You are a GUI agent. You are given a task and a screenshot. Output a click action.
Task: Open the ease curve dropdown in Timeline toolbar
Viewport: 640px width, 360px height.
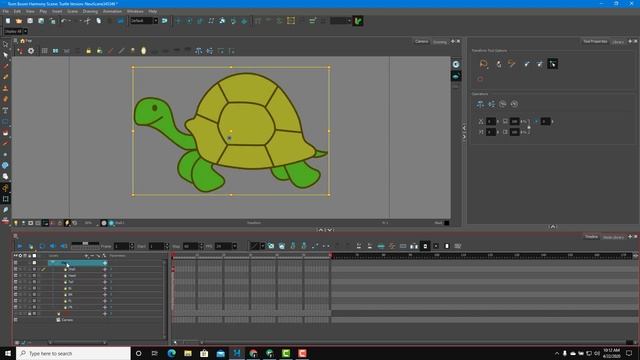(x=262, y=246)
